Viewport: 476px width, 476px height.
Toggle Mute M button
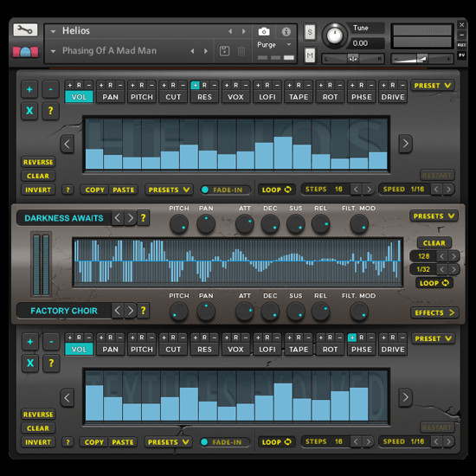310,55
